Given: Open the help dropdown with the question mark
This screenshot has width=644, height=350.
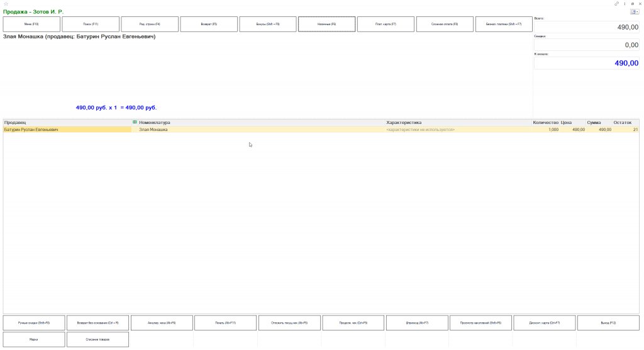Looking at the screenshot, I should pyautogui.click(x=635, y=11).
